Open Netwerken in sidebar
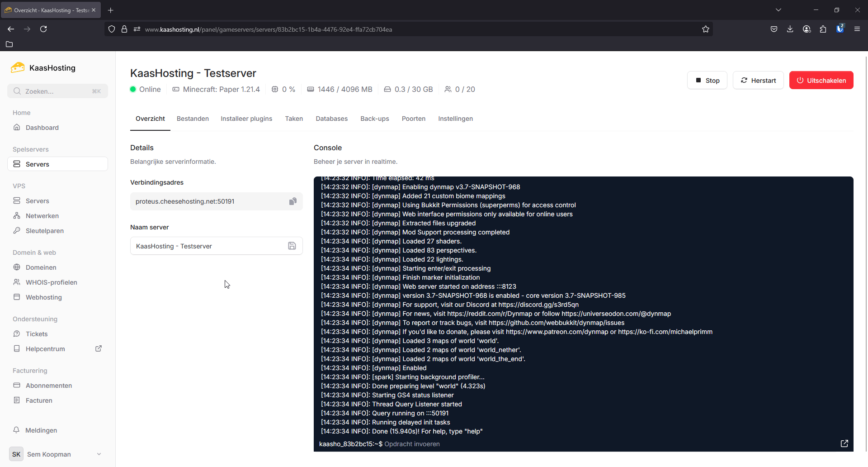 [57, 216]
